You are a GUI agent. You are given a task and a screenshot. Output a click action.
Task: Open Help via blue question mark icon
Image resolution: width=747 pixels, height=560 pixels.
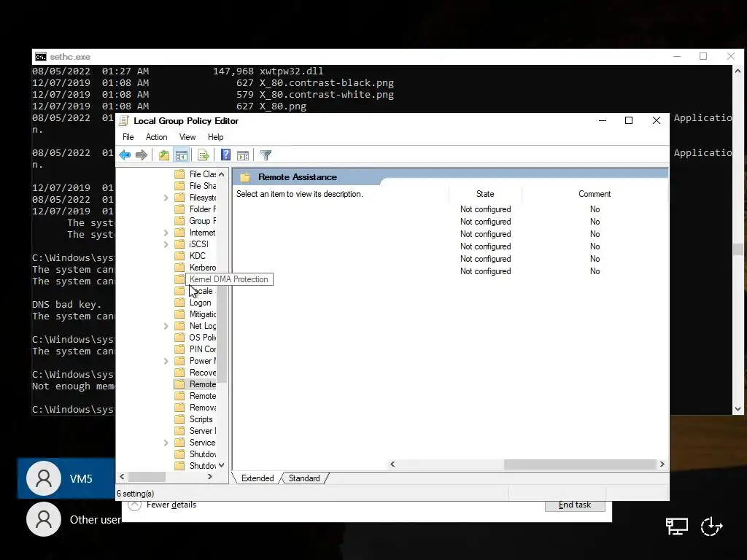click(x=226, y=155)
